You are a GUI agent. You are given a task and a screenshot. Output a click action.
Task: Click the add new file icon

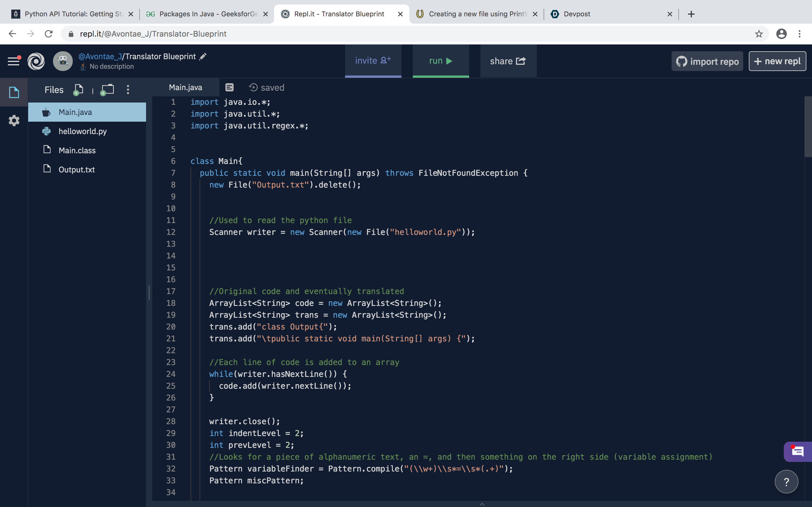[78, 90]
